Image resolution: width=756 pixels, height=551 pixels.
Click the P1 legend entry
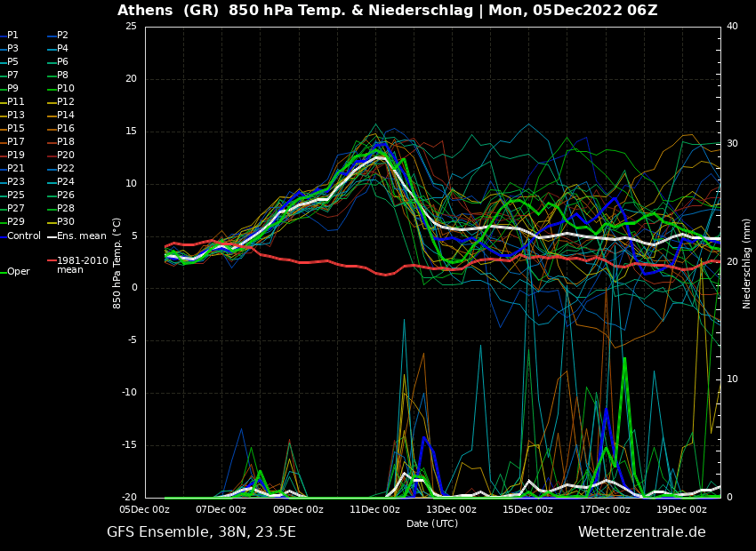(12, 36)
